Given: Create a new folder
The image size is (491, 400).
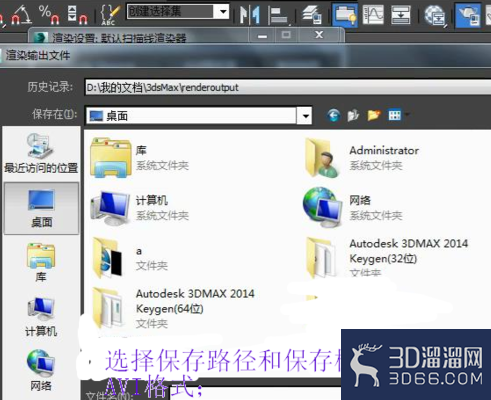Looking at the screenshot, I should (374, 116).
